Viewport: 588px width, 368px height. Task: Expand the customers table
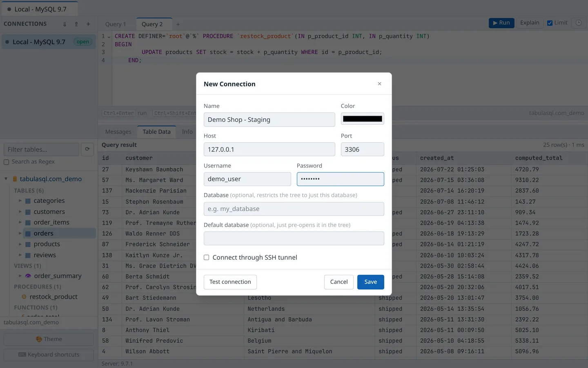[x=20, y=212]
